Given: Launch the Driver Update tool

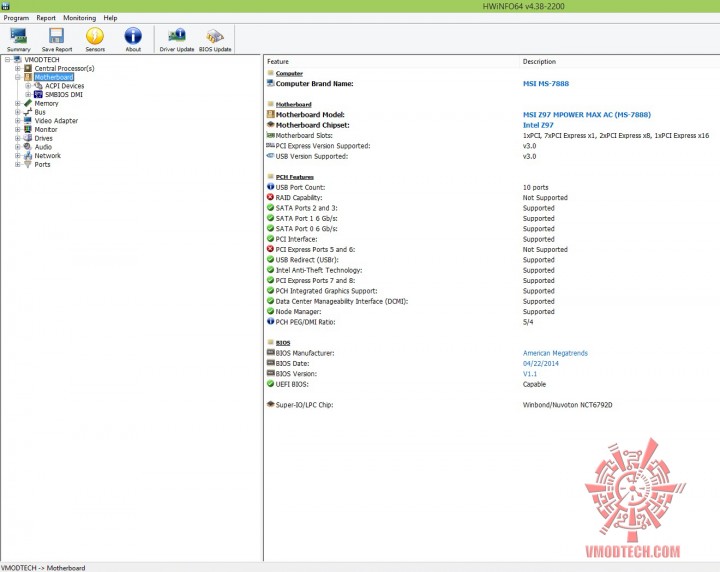Looking at the screenshot, I should click(x=177, y=39).
